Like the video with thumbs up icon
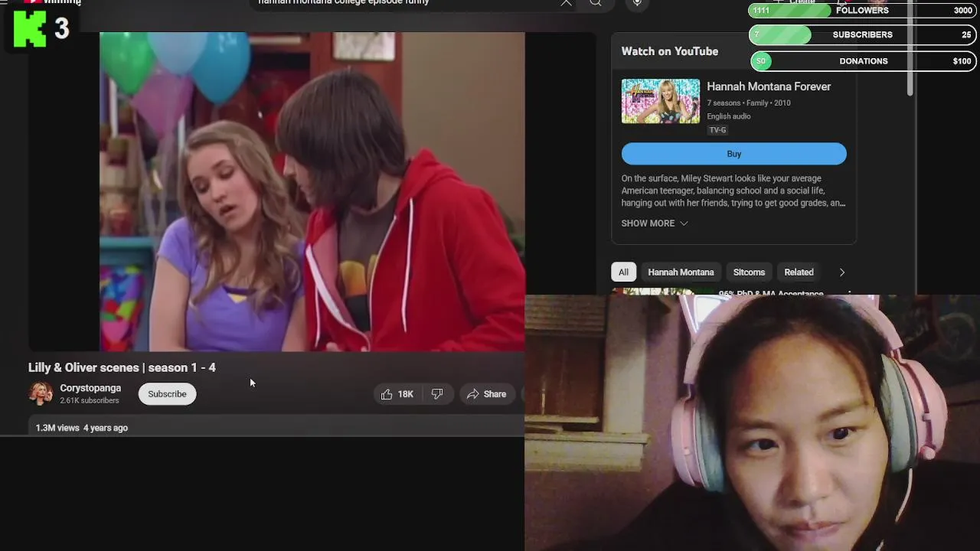 point(387,394)
